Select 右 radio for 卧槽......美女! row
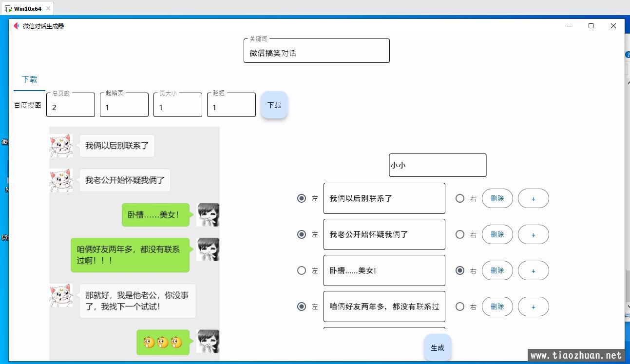 tap(460, 270)
